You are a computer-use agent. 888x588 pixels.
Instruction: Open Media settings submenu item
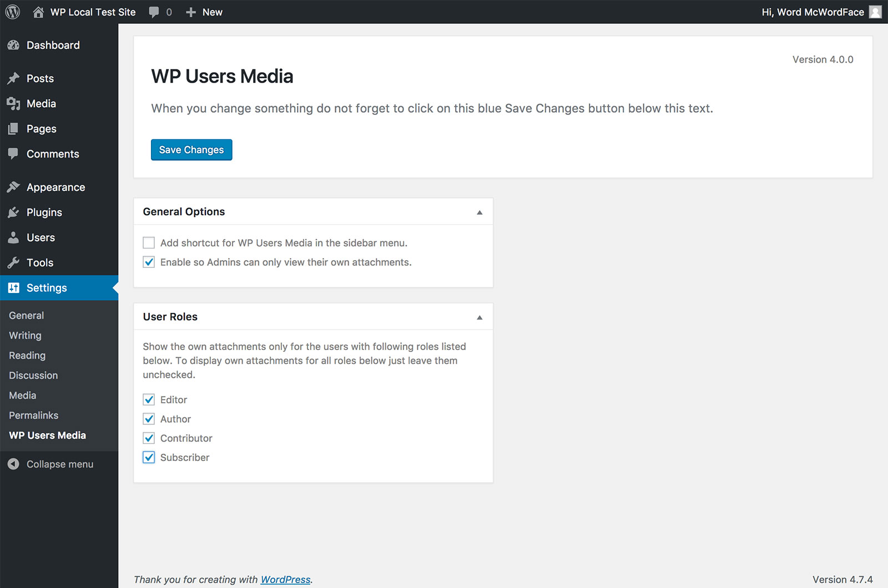pyautogui.click(x=23, y=396)
